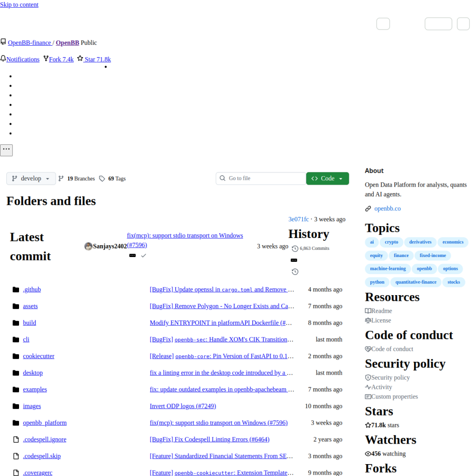Select the 'quantitative-finance' topic tag
Image resolution: width=476 pixels, height=476 pixels.
[x=416, y=282]
